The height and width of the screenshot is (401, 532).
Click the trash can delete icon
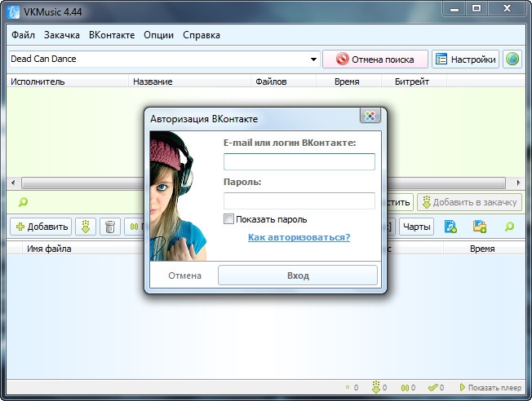110,227
